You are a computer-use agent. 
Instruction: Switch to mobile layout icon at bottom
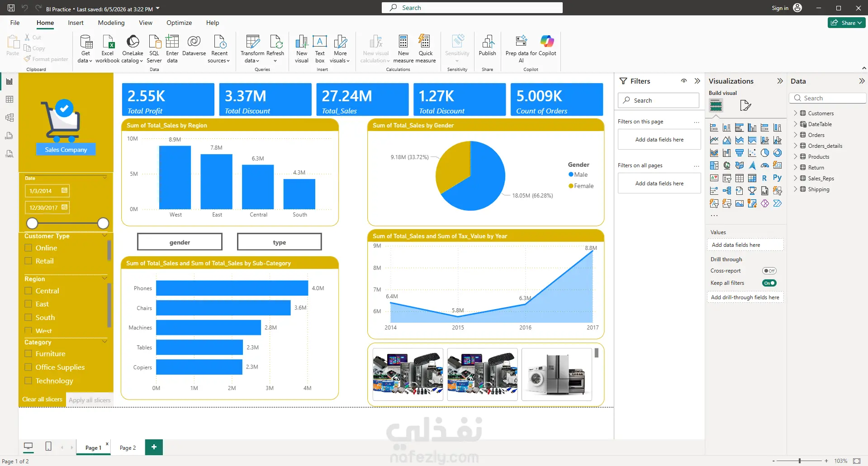pyautogui.click(x=48, y=447)
